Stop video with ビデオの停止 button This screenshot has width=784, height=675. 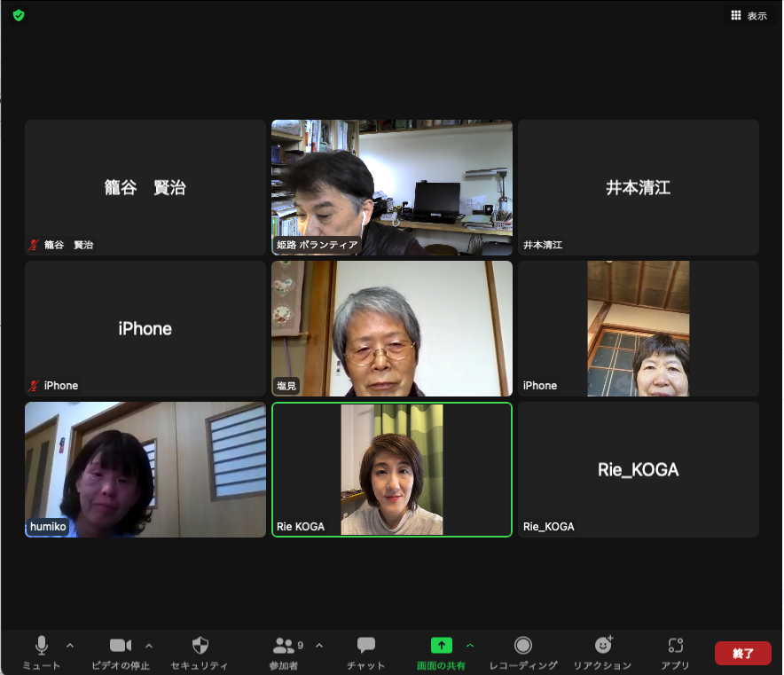click(121, 652)
